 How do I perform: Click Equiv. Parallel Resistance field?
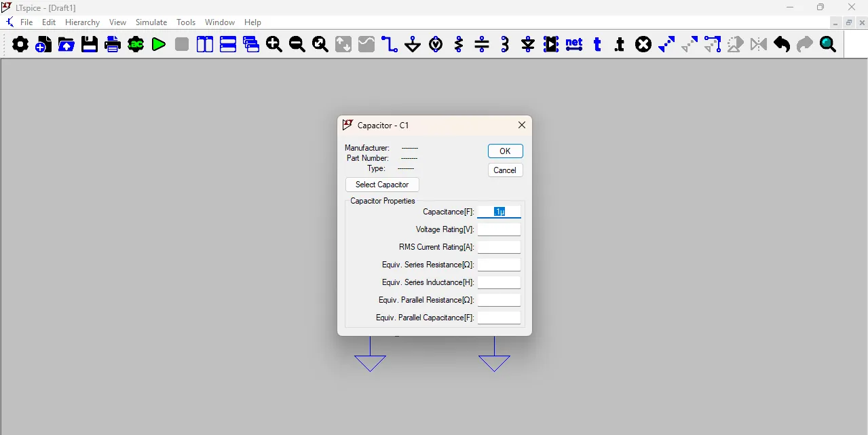pyautogui.click(x=499, y=300)
